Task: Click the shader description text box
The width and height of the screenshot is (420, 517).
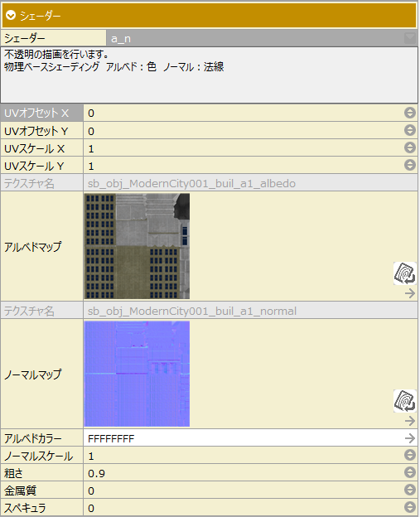Action: pyautogui.click(x=210, y=75)
